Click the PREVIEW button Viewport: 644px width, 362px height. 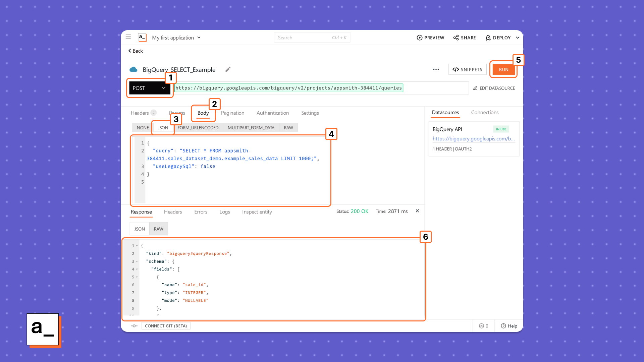tap(430, 38)
